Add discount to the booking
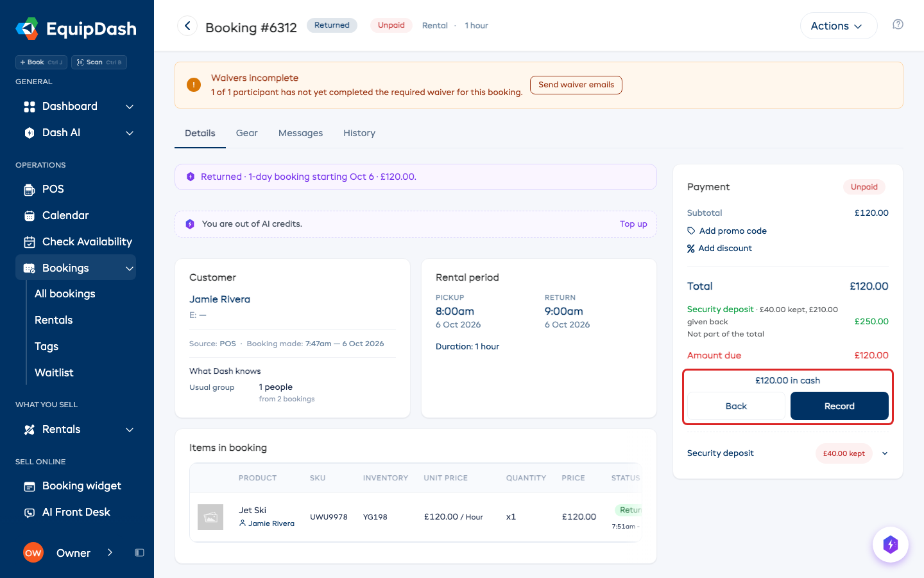 point(720,249)
